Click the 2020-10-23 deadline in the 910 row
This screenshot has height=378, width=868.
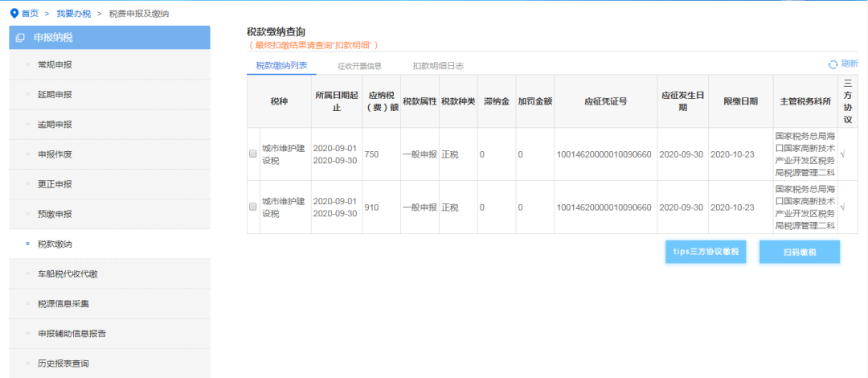pyautogui.click(x=732, y=207)
